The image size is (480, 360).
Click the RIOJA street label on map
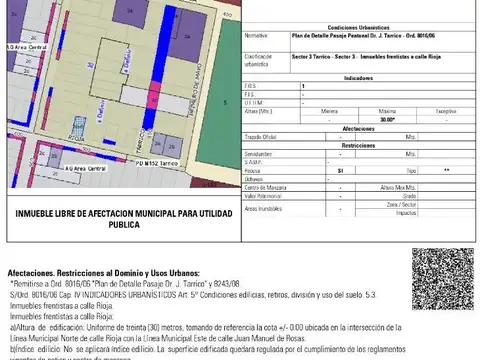[x=76, y=138]
